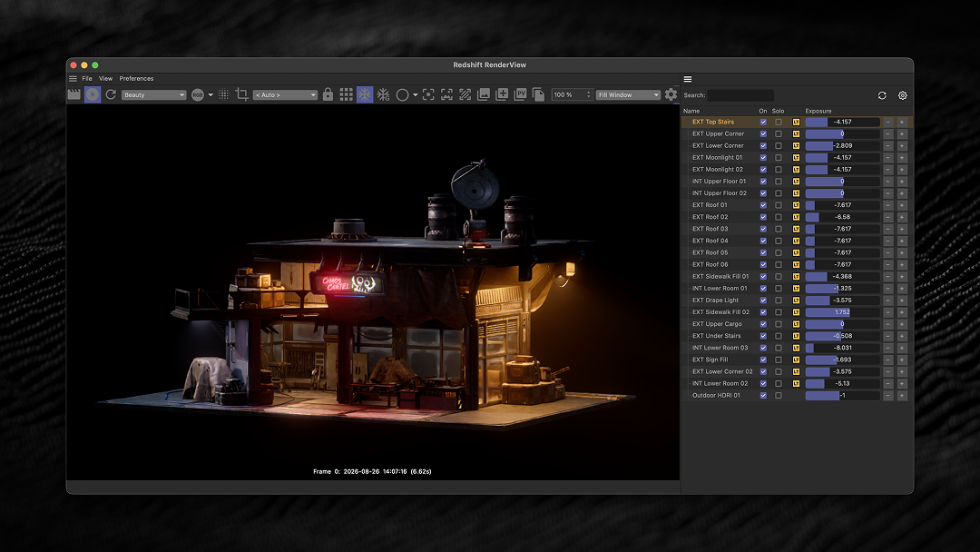The width and height of the screenshot is (980, 552).
Task: Uncheck the On box for EXT Roof 01
Action: (763, 205)
